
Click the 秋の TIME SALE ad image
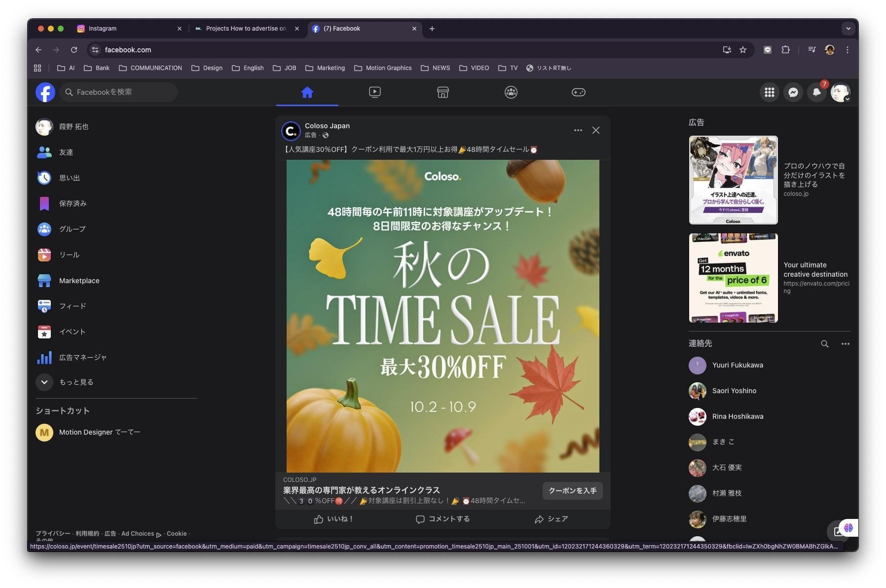pyautogui.click(x=443, y=316)
